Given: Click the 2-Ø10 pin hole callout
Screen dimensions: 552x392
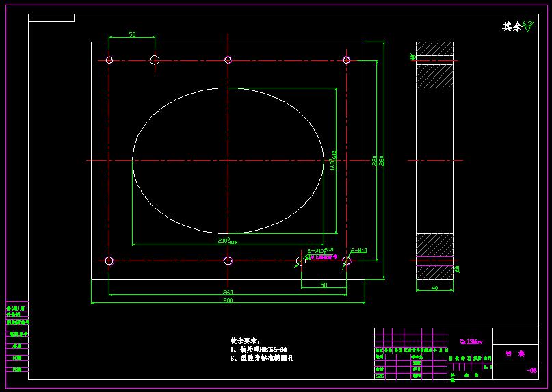Looking at the screenshot, I should coord(321,251).
